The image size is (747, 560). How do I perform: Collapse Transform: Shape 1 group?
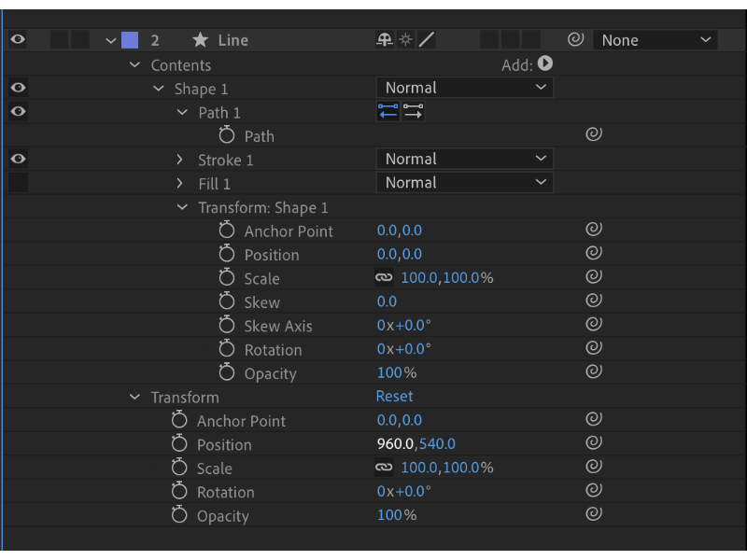point(182,207)
